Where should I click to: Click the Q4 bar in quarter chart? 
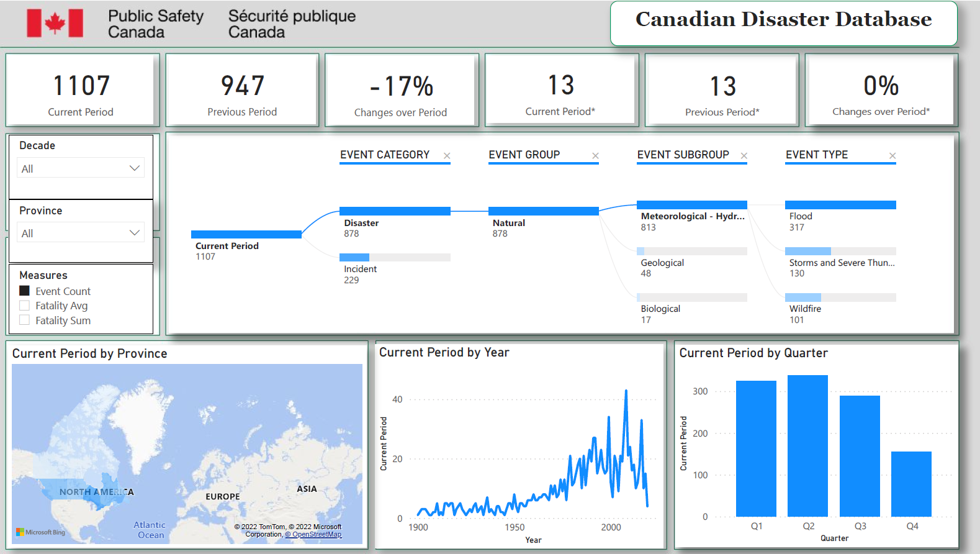(x=911, y=484)
